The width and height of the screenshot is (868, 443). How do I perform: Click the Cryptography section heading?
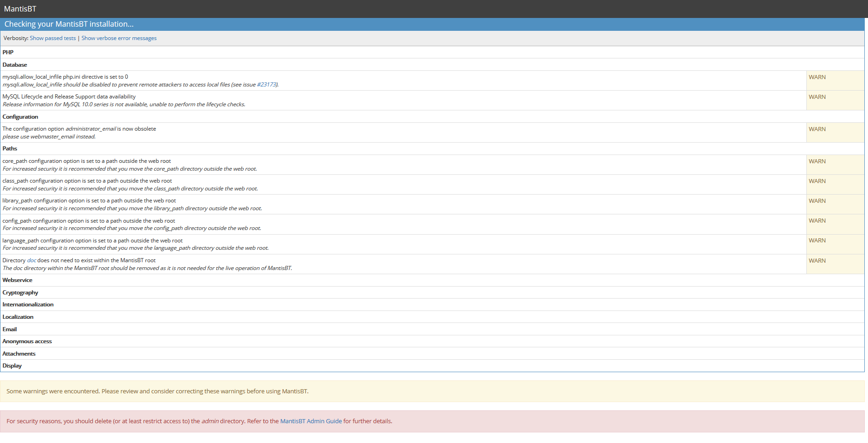(20, 293)
